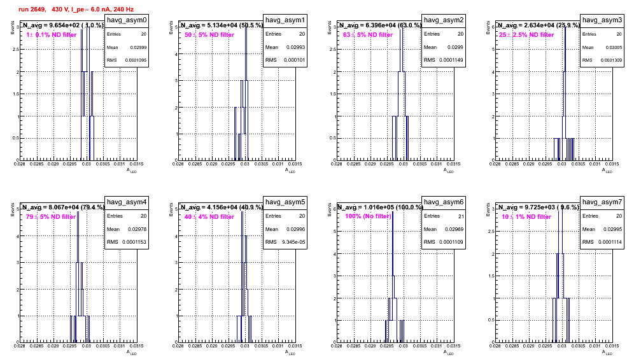Select the havg_asym3 stats box title
Screen dimensions: 634x364
click(602, 20)
